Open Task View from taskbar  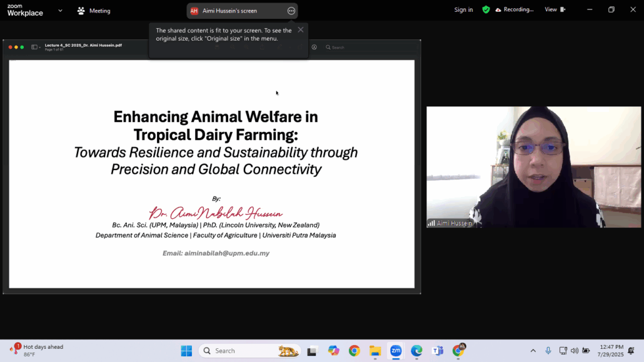[313, 351]
